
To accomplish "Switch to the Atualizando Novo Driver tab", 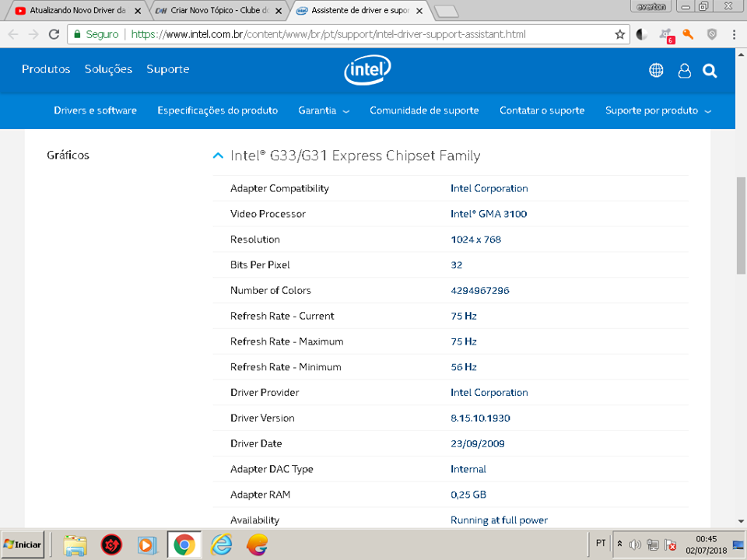I will tap(78, 10).
